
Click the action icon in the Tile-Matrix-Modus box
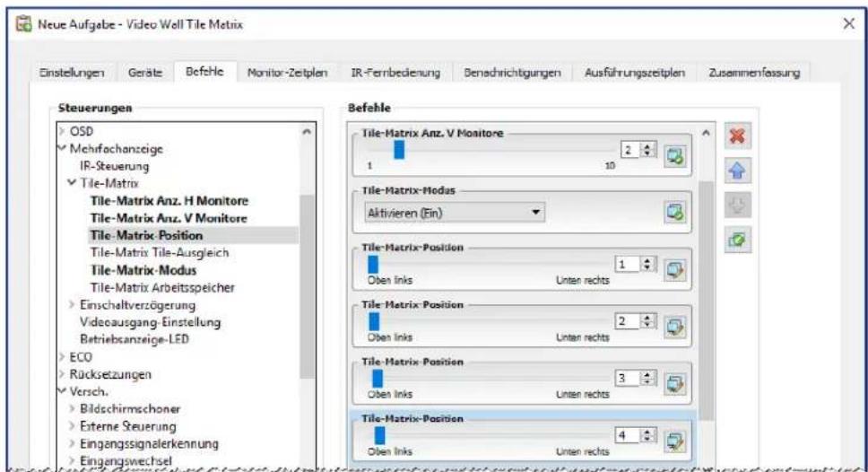(675, 212)
